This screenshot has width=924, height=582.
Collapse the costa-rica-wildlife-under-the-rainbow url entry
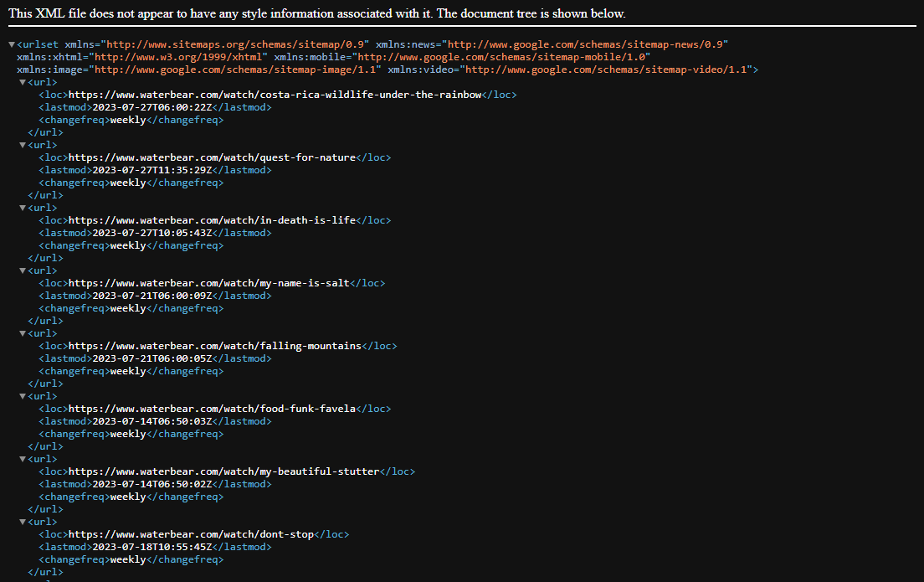click(22, 81)
